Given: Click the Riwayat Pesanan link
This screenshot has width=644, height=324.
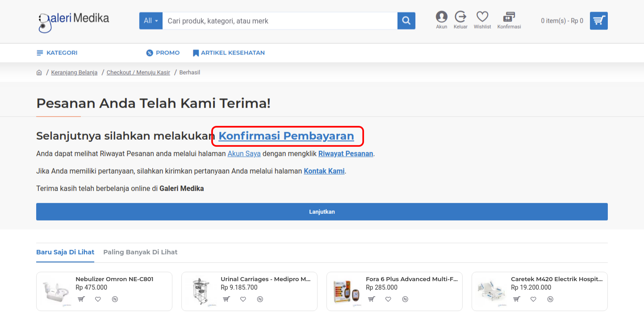Looking at the screenshot, I should tap(345, 154).
